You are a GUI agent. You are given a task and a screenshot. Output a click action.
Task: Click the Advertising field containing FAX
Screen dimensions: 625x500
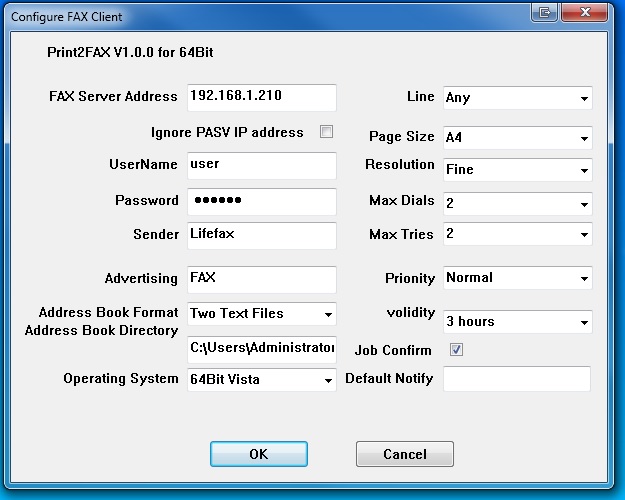(x=262, y=280)
